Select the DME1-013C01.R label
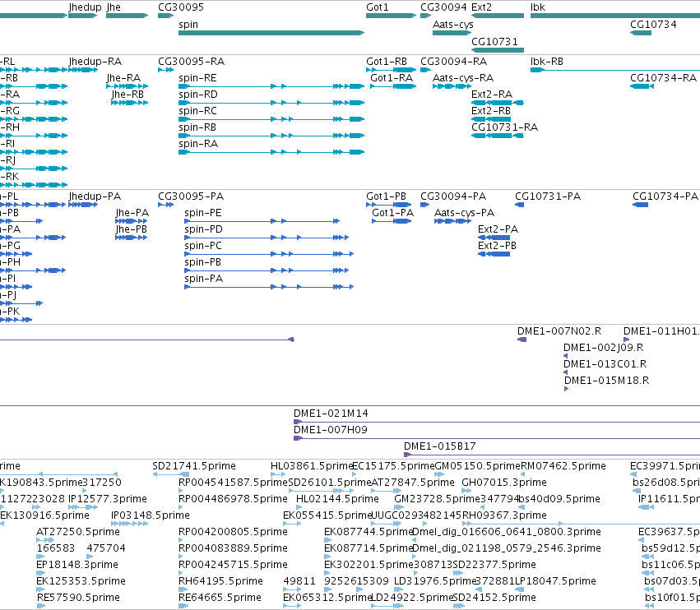The height and width of the screenshot is (610, 700). tap(605, 364)
